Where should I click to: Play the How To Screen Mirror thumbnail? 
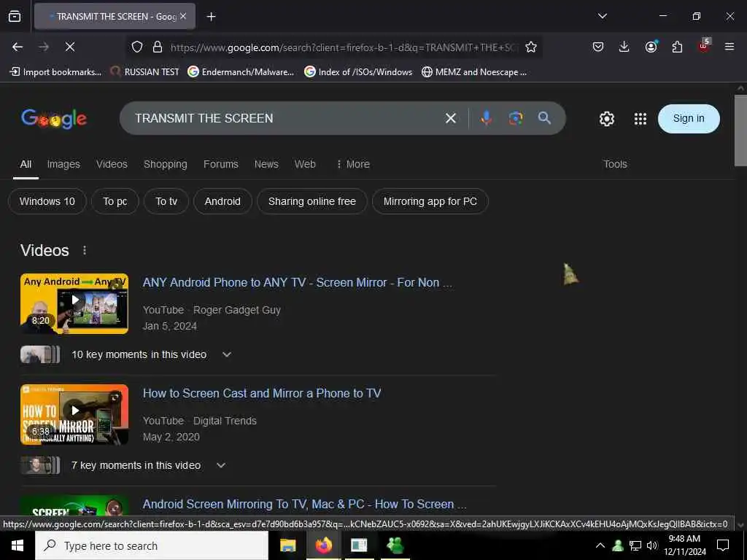click(x=74, y=414)
